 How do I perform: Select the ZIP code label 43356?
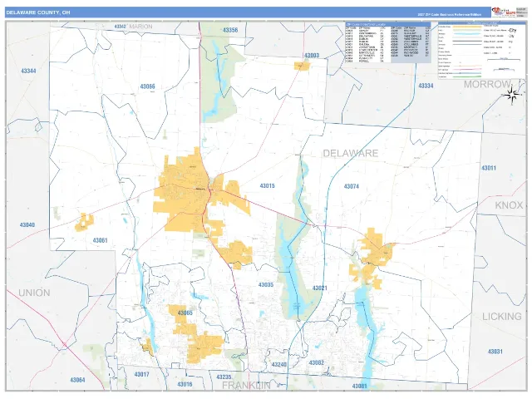(x=230, y=30)
